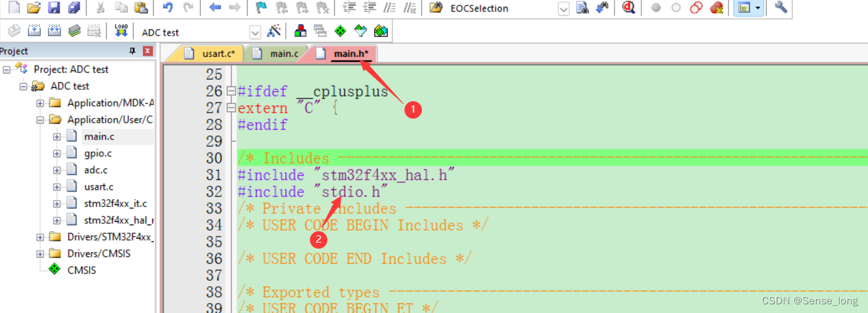The height and width of the screenshot is (313, 868).
Task: Build the target files
Action: (x=34, y=31)
